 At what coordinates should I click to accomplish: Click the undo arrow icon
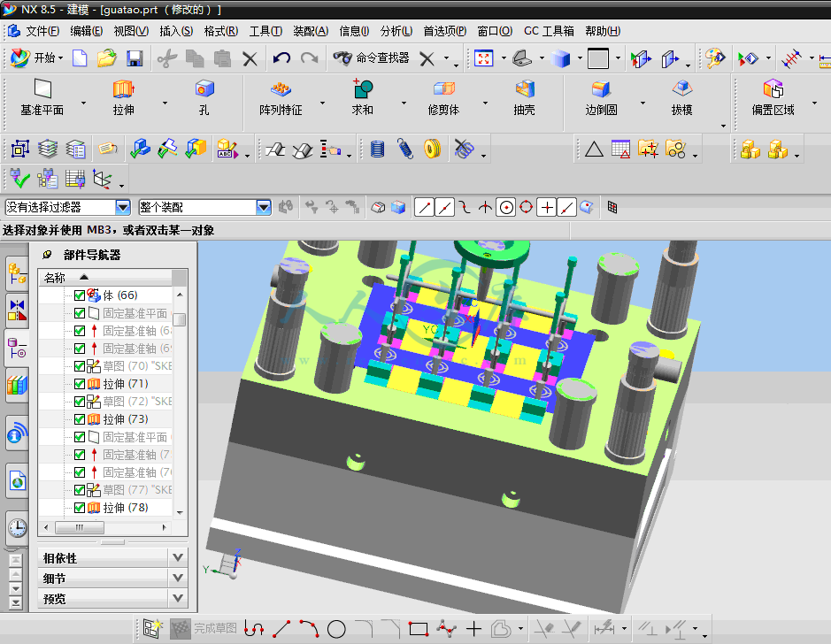tap(281, 57)
